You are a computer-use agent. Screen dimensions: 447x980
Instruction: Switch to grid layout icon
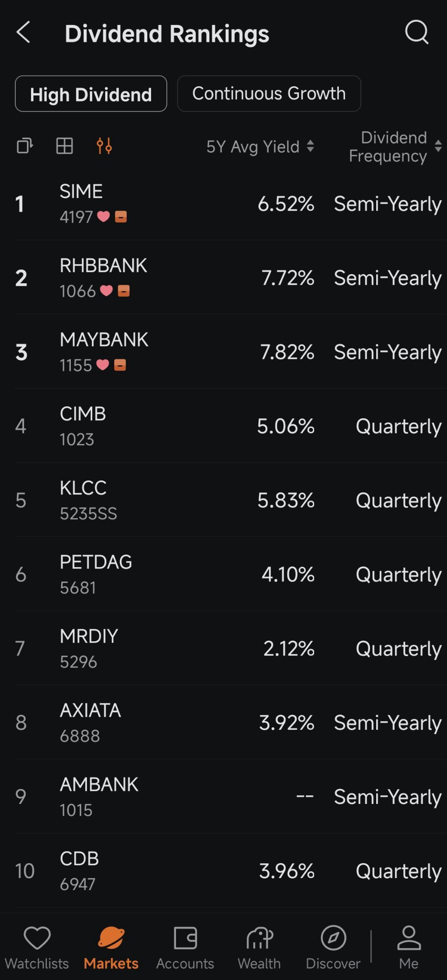pos(65,146)
